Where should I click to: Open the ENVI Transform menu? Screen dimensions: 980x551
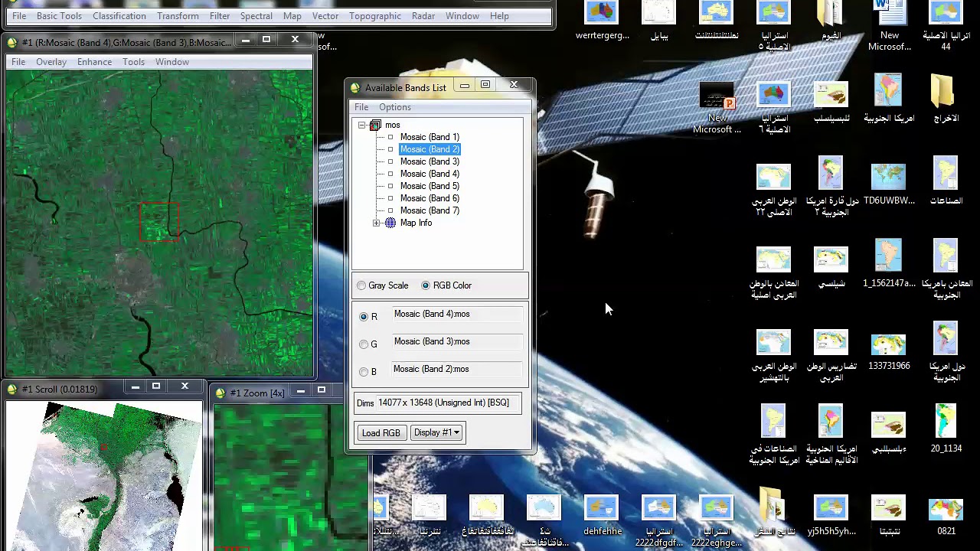[178, 15]
